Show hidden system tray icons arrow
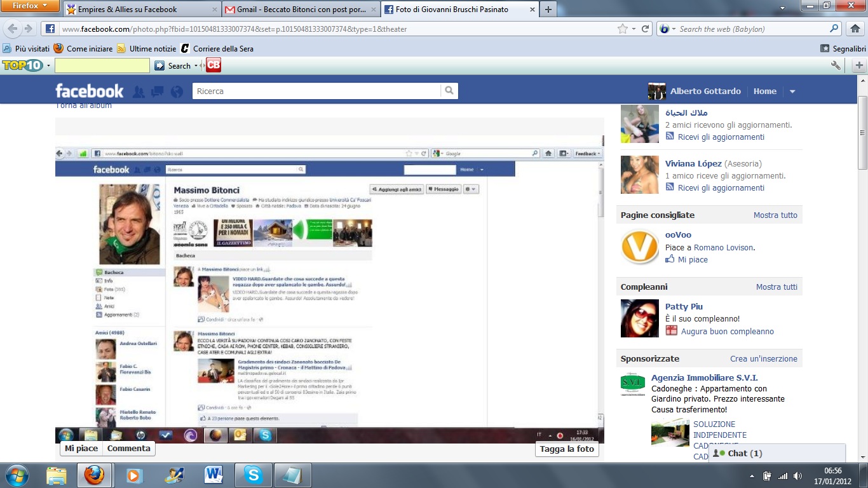The height and width of the screenshot is (488, 868). click(752, 476)
